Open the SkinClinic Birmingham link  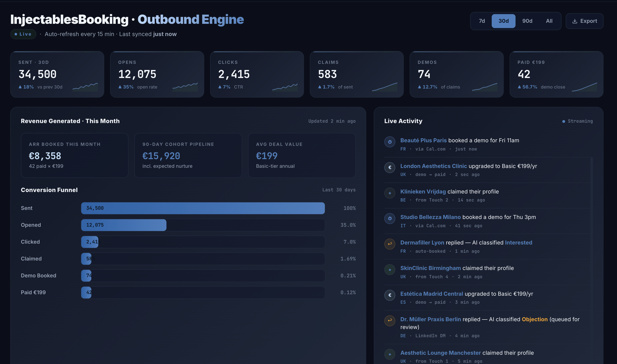point(431,268)
